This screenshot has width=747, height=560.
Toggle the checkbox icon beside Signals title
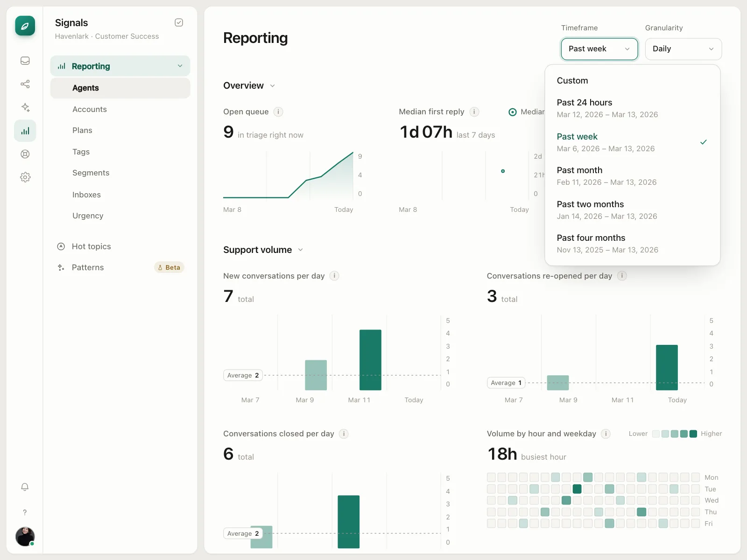tap(179, 22)
